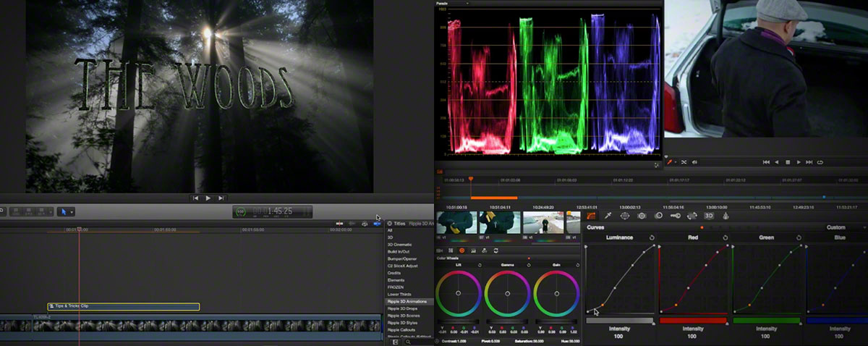
Task: Toggle video skimming in timeline header
Action: coord(338,224)
